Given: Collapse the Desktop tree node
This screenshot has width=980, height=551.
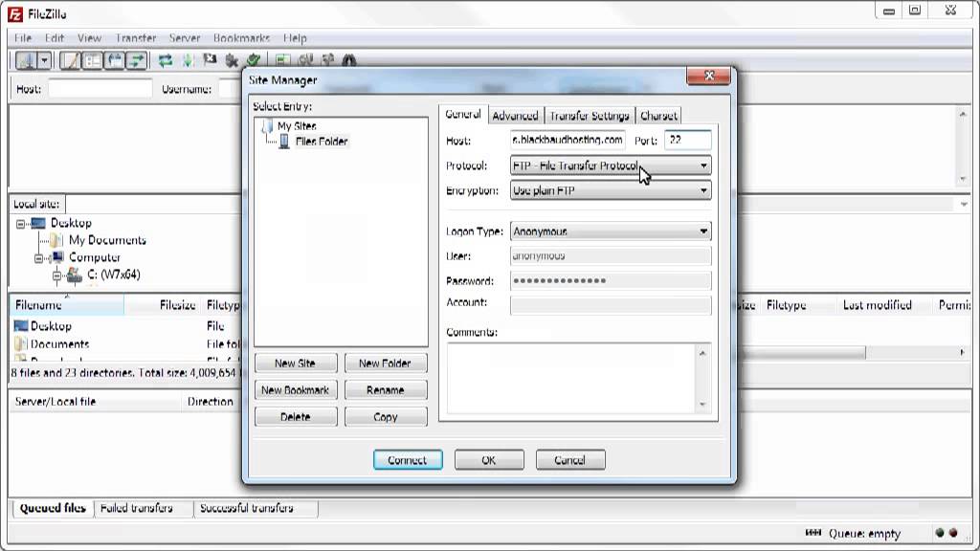Looking at the screenshot, I should pos(21,224).
